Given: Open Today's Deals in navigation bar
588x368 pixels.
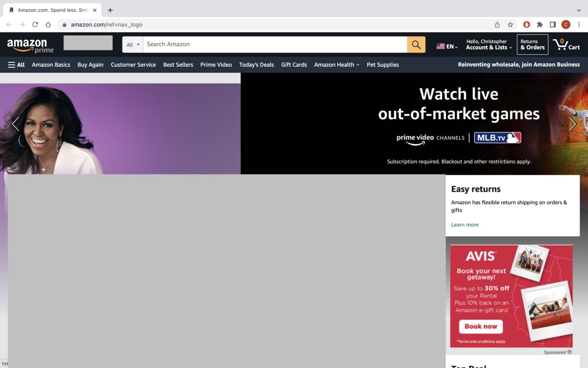Looking at the screenshot, I should (256, 65).
